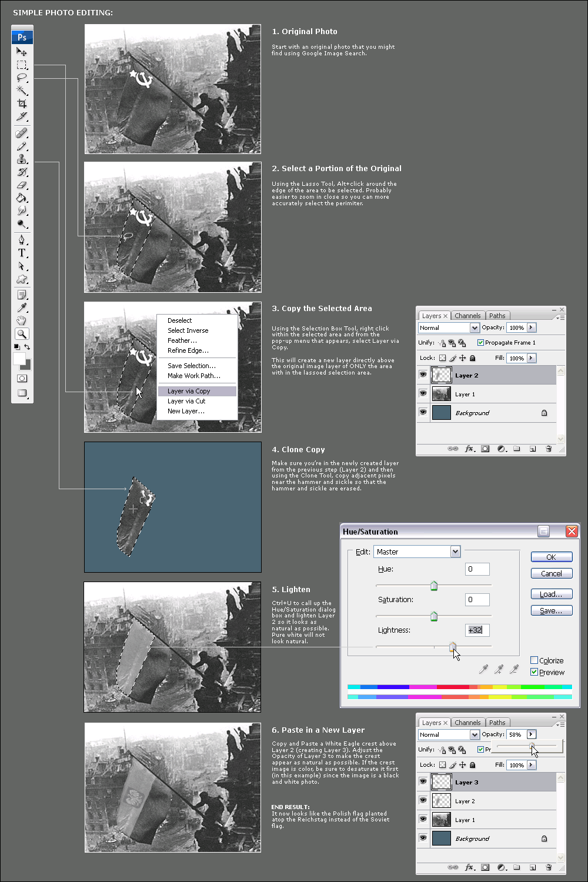Select the Eraser tool
The image size is (588, 882).
point(22,185)
